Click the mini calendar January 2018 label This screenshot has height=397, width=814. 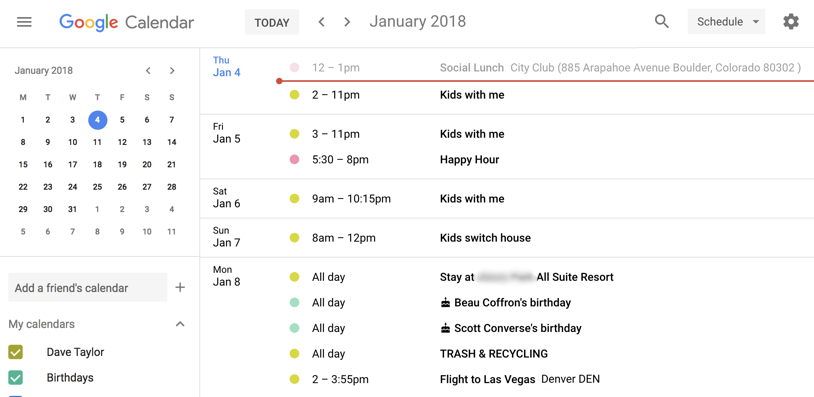pyautogui.click(x=44, y=71)
